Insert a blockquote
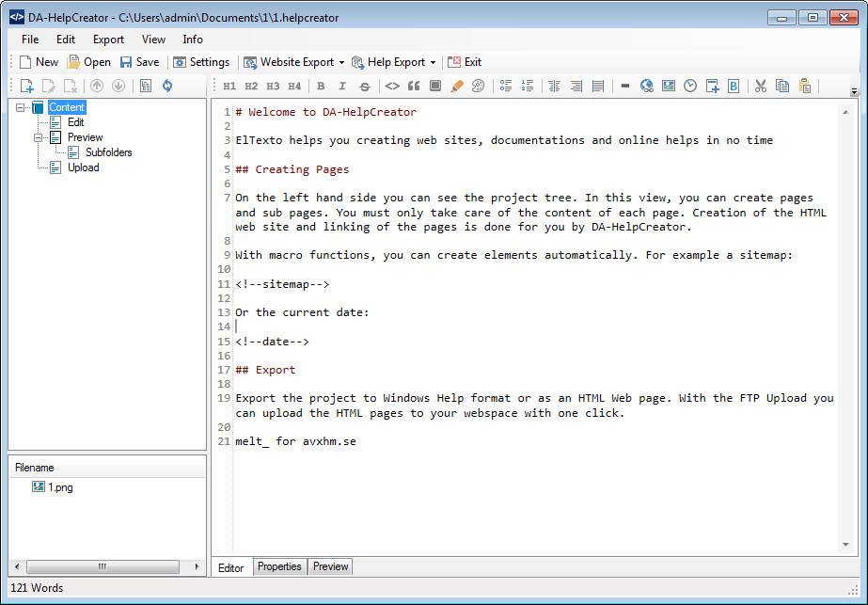 click(414, 86)
